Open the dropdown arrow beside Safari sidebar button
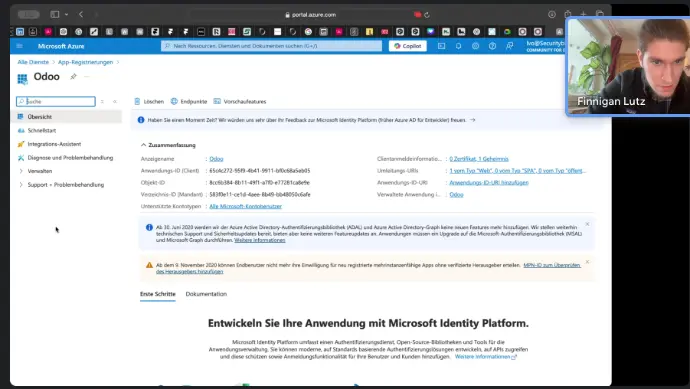The image size is (690, 389). pyautogui.click(x=66, y=15)
